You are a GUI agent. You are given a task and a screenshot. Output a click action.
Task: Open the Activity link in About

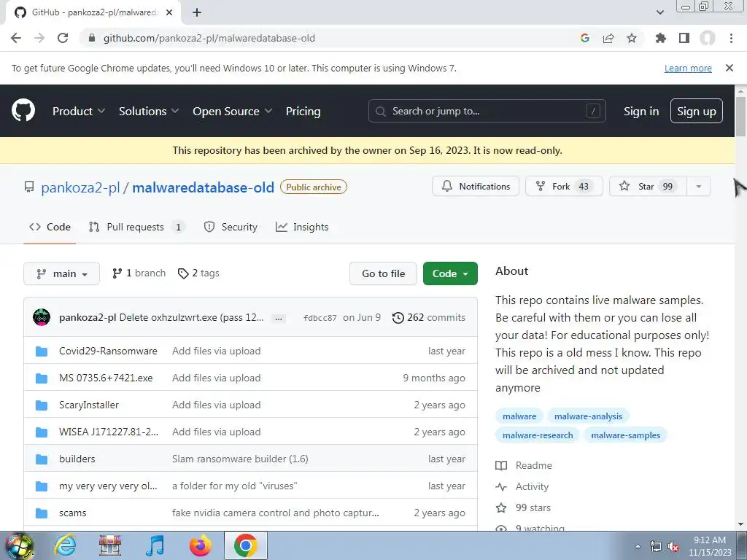click(x=522, y=486)
